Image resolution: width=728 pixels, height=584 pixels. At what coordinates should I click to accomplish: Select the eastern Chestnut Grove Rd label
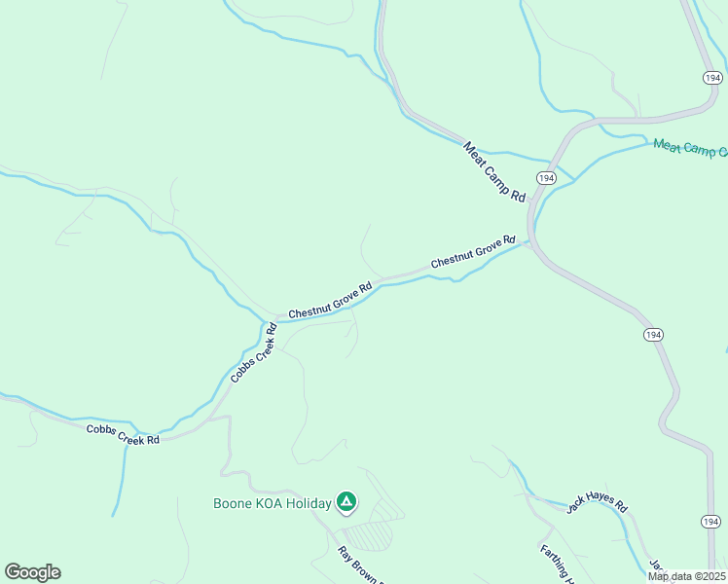tap(473, 251)
